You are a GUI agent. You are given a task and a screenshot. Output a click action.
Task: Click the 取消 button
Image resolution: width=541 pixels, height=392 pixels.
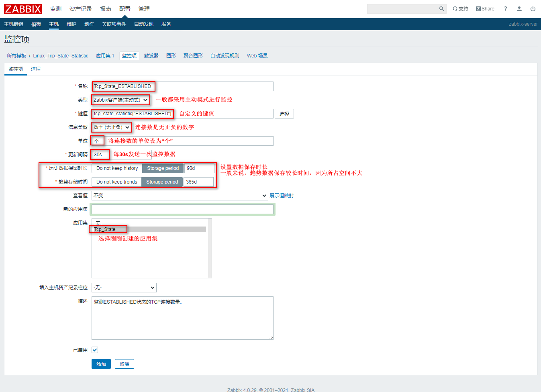[125, 364]
